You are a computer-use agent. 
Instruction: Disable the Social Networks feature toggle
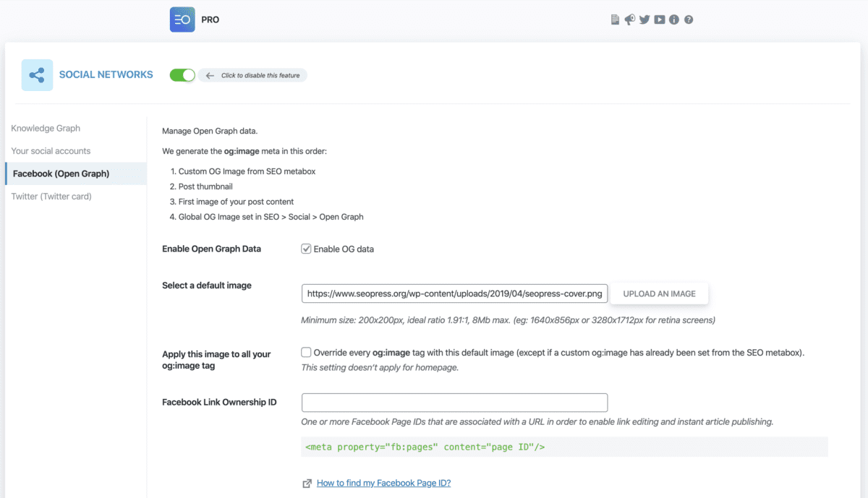pos(182,75)
